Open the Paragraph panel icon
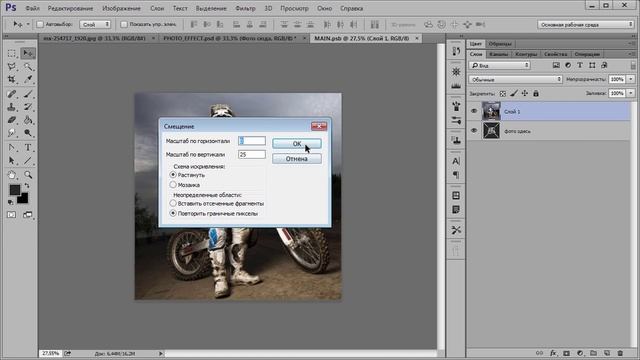Screen dimensions: 640x360 (456, 175)
